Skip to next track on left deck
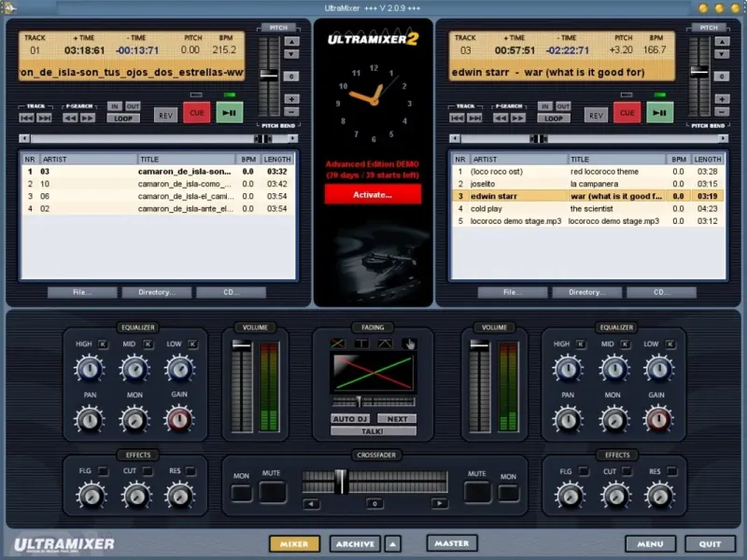 [44, 118]
